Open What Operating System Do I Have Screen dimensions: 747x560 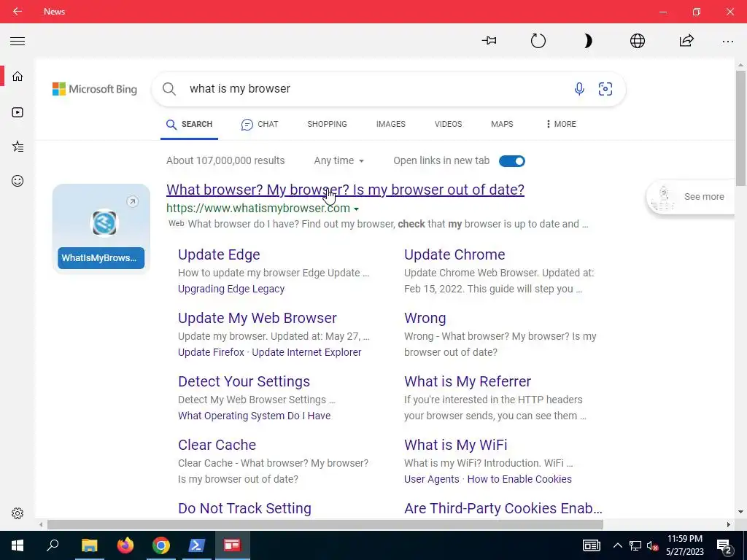[255, 416]
